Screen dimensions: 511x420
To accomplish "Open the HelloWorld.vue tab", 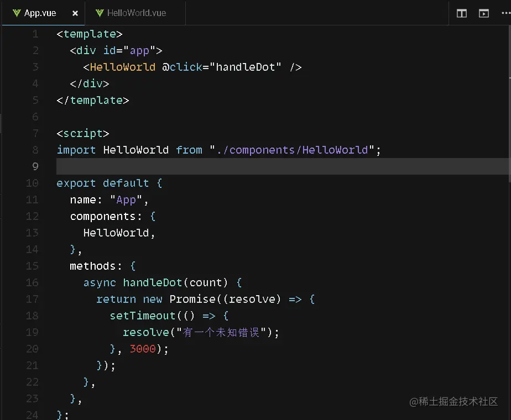I will click(135, 13).
